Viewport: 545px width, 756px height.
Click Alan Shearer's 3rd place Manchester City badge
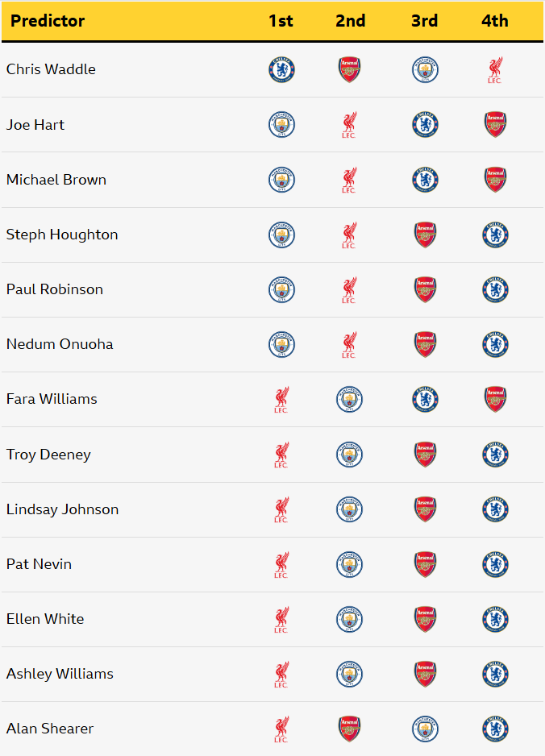coord(425,729)
